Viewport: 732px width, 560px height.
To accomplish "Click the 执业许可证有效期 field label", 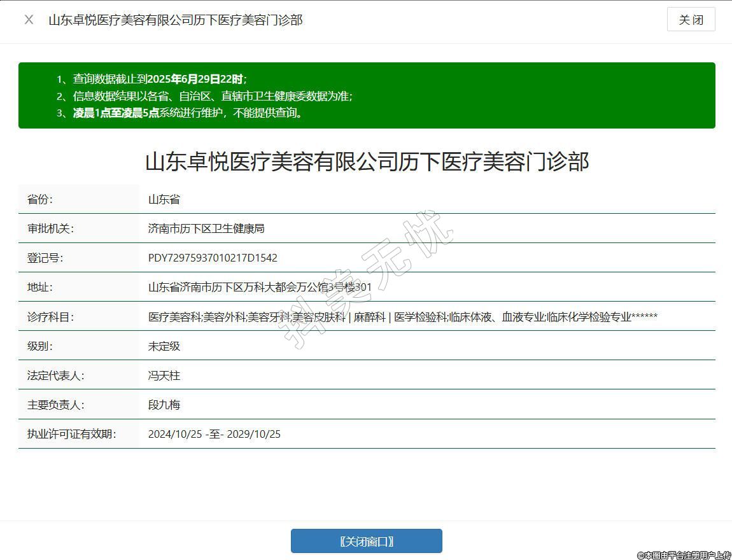I will (71, 434).
